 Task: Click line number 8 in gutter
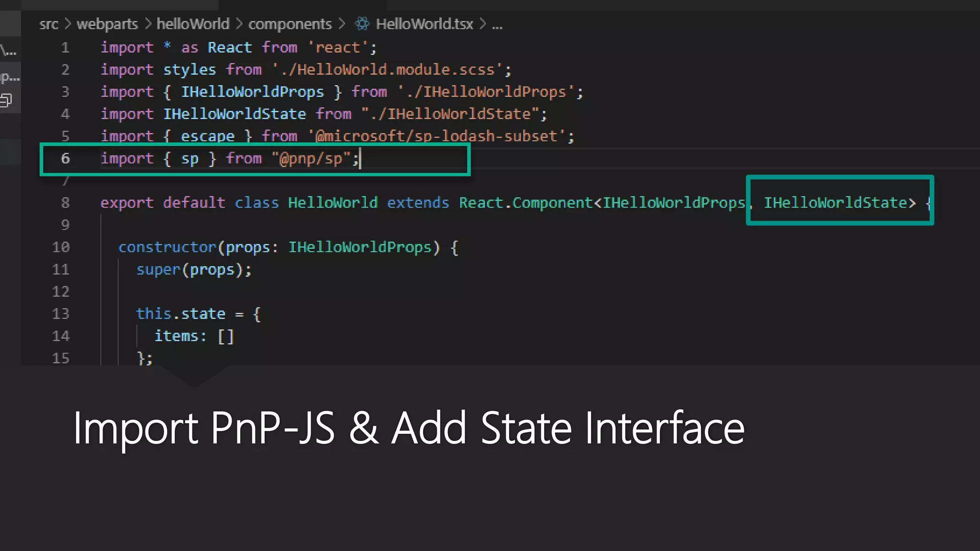click(x=65, y=203)
